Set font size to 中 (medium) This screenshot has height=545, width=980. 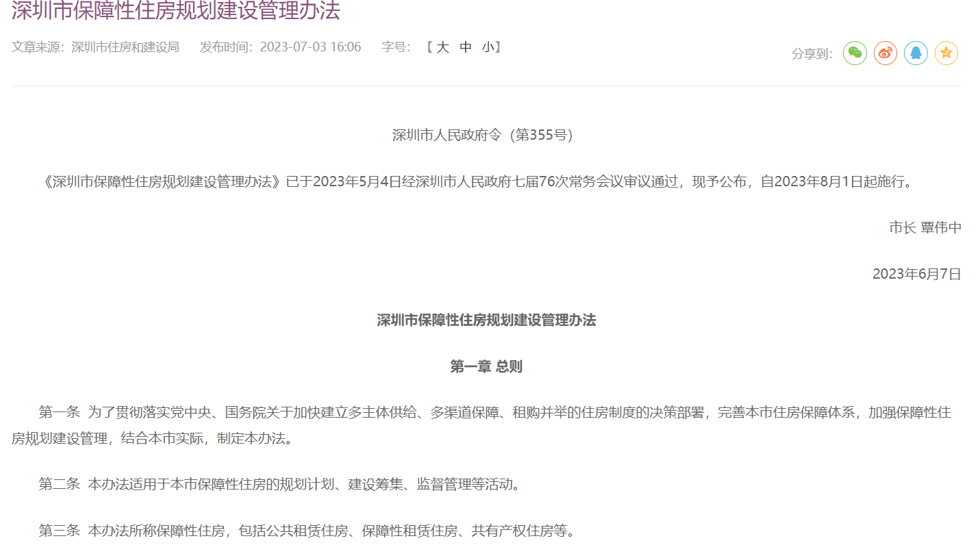point(466,47)
